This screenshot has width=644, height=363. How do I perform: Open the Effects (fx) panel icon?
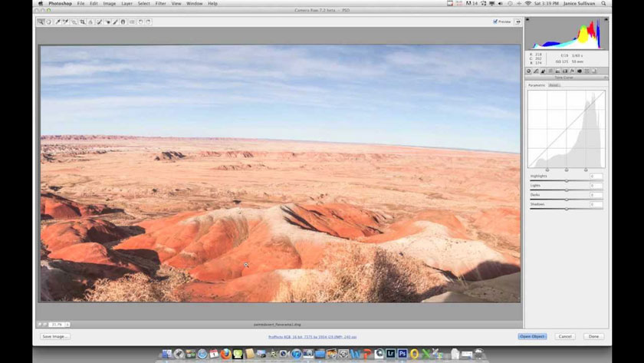tap(572, 71)
